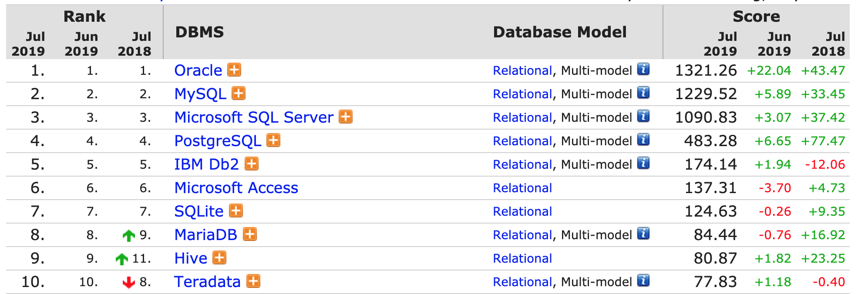This screenshot has width=868, height=294.
Task: Click the Relational link in MySQL row
Action: click(x=522, y=94)
